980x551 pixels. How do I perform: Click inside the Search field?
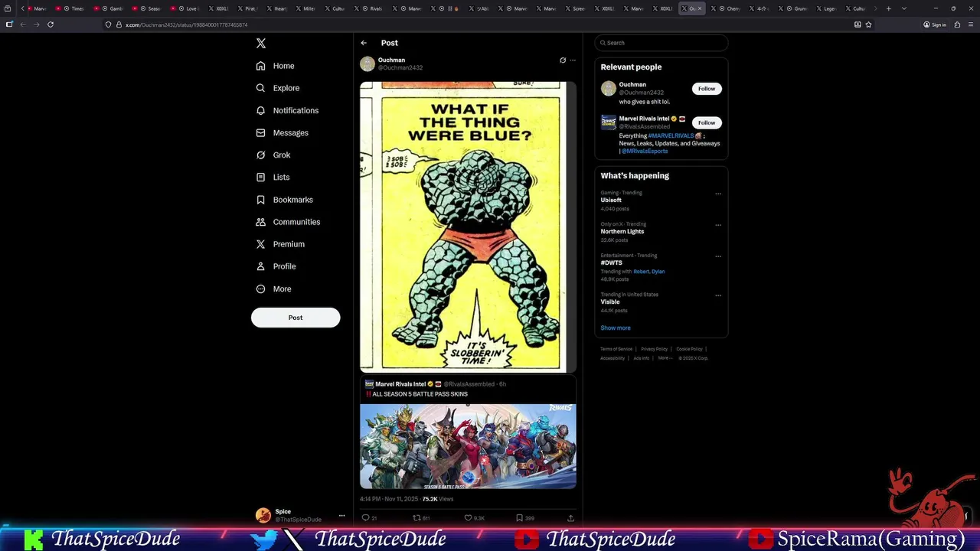(x=661, y=43)
